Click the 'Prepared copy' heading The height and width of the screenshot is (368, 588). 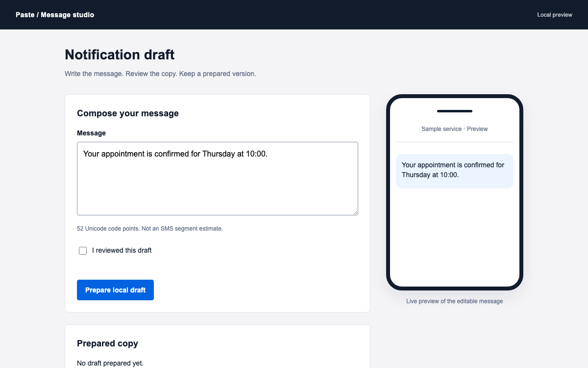pyautogui.click(x=107, y=343)
